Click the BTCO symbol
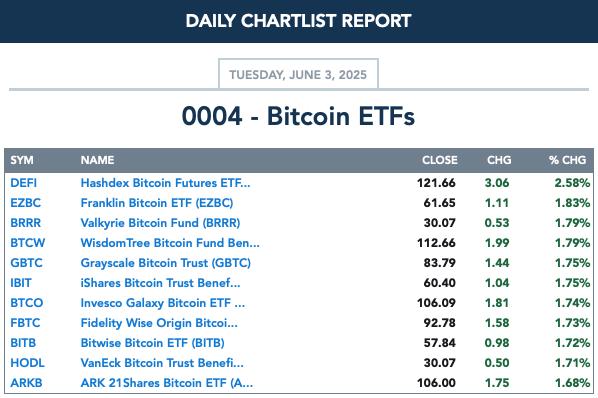 tap(27, 303)
